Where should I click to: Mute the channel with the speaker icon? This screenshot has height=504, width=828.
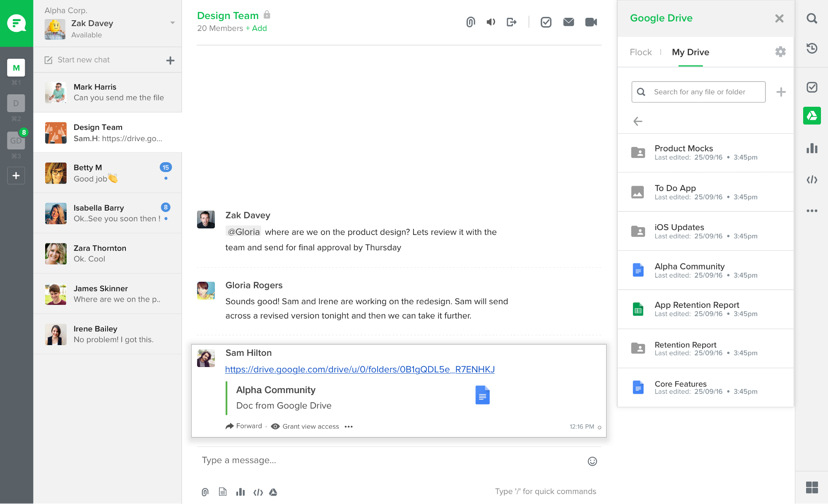491,22
